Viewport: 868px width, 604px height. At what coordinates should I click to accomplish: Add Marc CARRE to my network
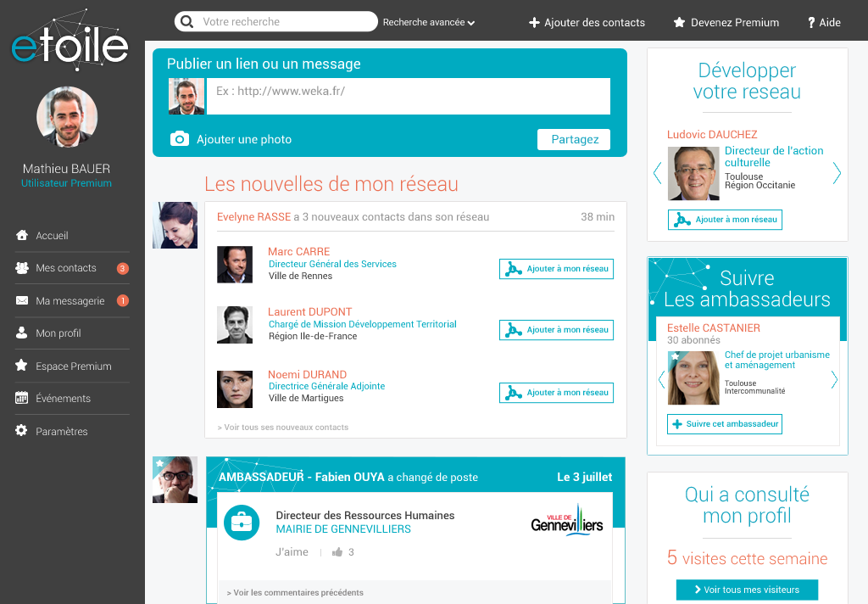coord(556,270)
